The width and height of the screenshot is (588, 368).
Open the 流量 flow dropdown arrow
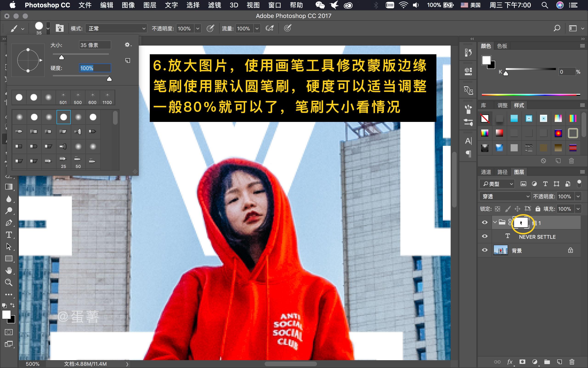(x=257, y=29)
